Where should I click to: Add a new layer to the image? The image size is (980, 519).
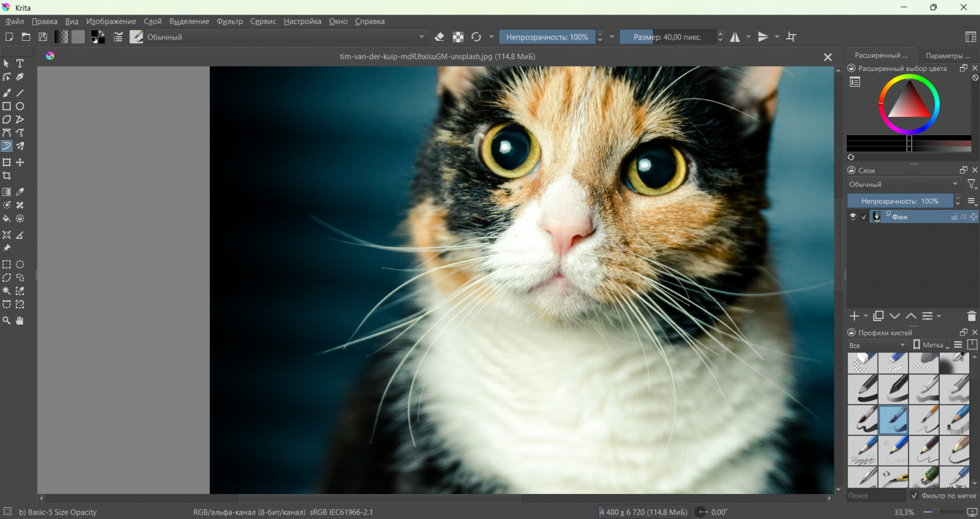tap(854, 316)
